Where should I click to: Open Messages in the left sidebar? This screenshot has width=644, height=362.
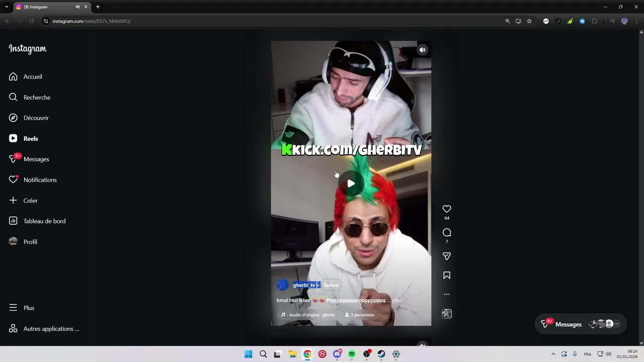click(x=29, y=159)
